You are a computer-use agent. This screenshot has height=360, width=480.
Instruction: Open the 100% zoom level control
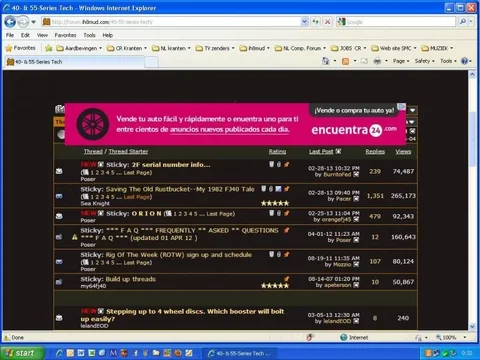point(451,338)
